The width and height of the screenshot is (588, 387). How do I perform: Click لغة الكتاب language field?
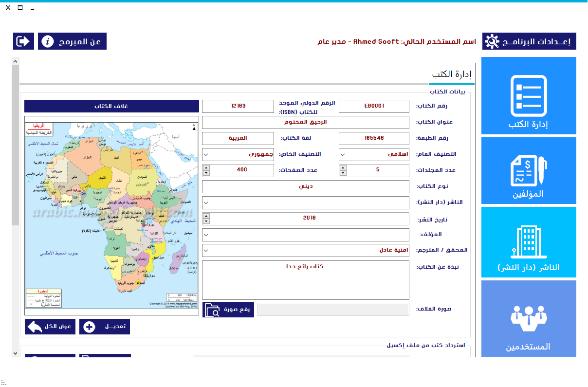point(238,138)
